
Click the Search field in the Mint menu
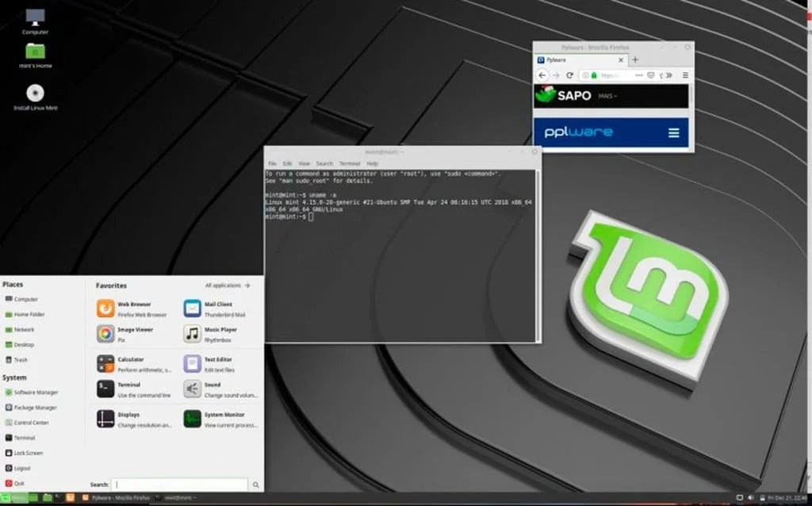click(x=181, y=484)
